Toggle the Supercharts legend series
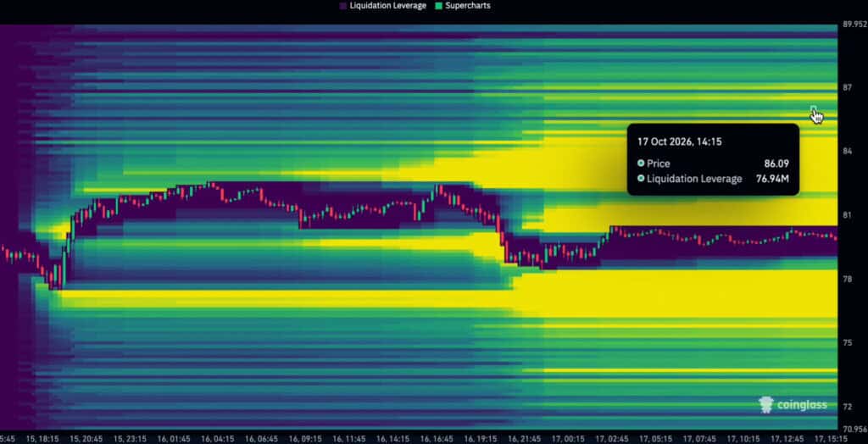The width and height of the screenshot is (868, 444). click(x=463, y=6)
